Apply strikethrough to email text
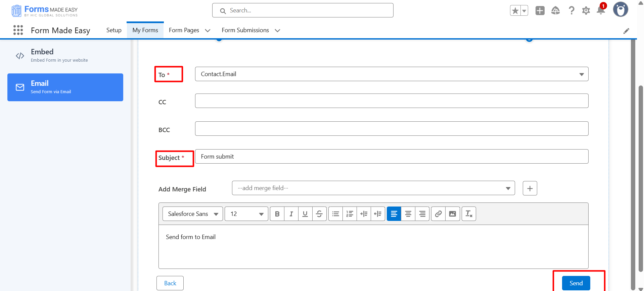This screenshot has height=291, width=644. coord(319,214)
